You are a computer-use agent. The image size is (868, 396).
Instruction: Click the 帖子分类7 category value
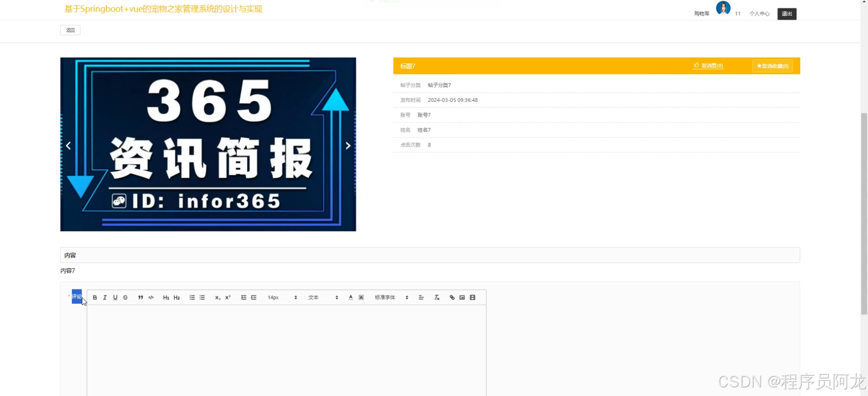[x=439, y=85]
